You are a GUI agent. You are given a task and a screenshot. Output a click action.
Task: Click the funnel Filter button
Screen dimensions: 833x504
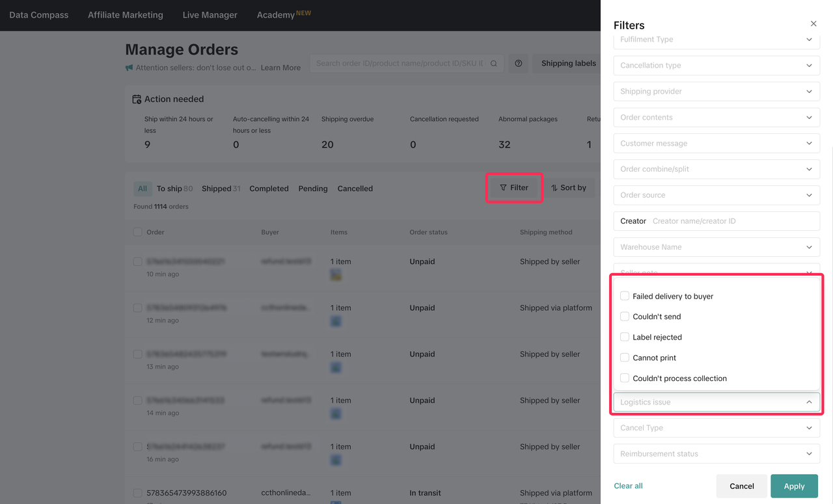click(514, 188)
